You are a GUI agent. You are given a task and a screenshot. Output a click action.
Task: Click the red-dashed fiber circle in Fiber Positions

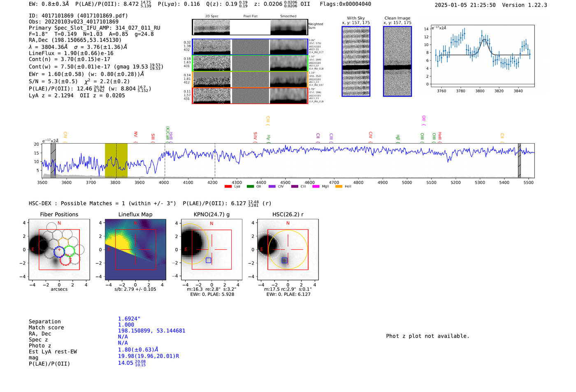(x=65, y=260)
